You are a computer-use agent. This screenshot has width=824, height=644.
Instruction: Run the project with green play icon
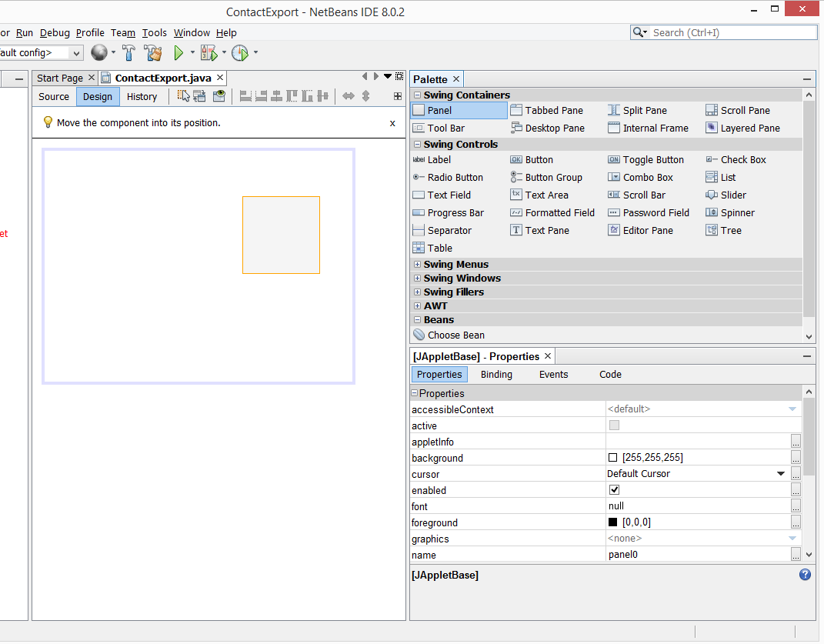click(178, 53)
